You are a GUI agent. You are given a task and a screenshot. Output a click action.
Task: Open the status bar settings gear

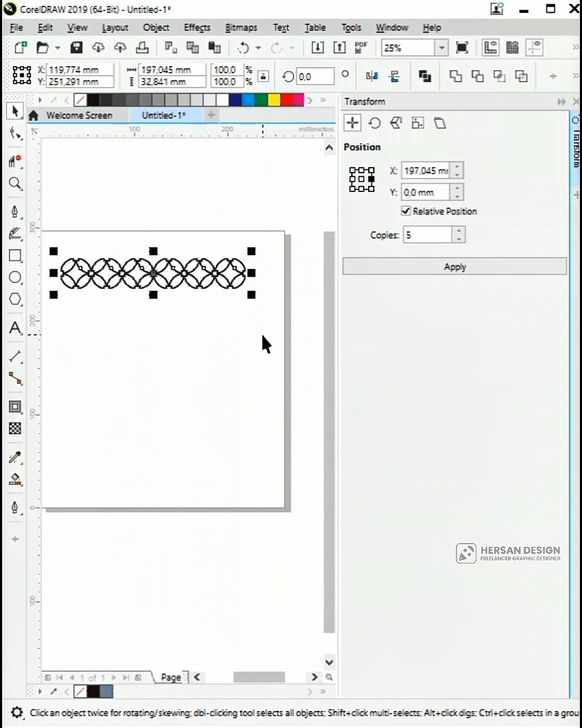click(x=17, y=713)
